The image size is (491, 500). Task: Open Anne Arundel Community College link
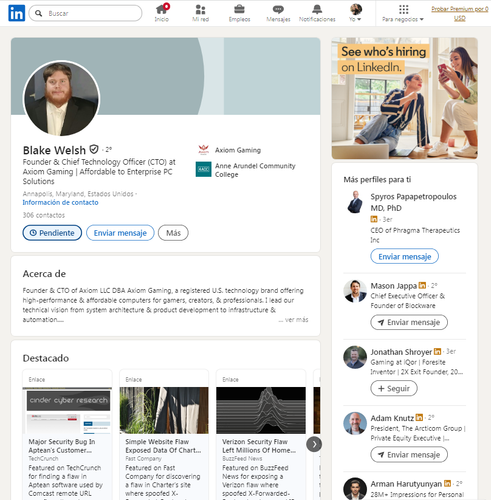pyautogui.click(x=255, y=170)
